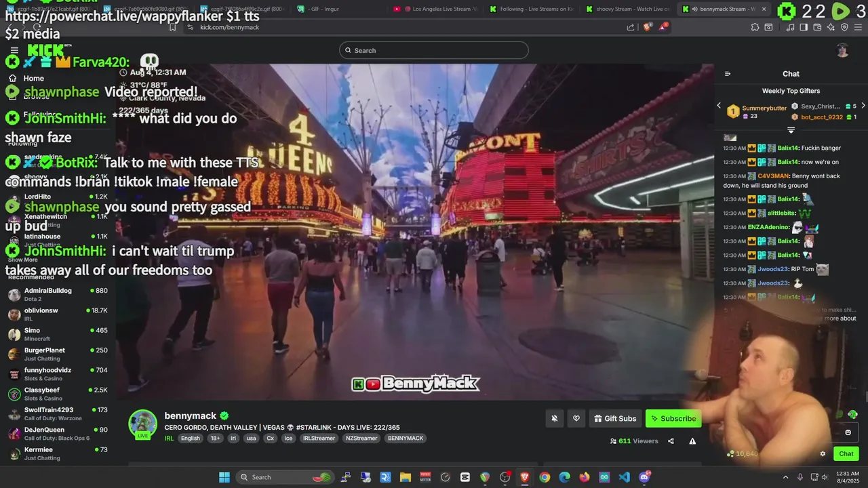Click in the Kick search field
Screen dimensions: 868x488
point(434,50)
